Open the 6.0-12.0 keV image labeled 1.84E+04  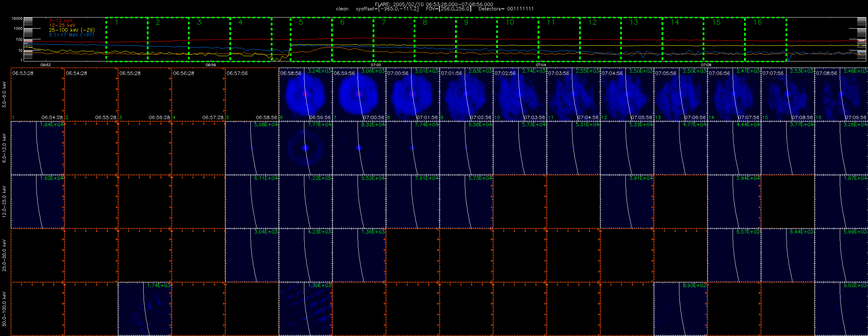(38, 148)
